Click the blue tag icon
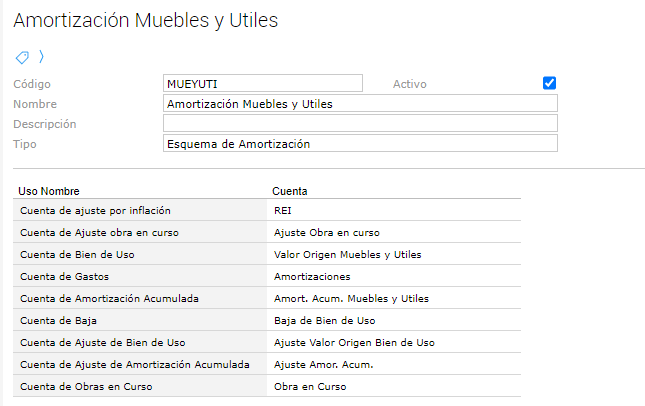This screenshot has height=406, width=645. click(x=22, y=58)
